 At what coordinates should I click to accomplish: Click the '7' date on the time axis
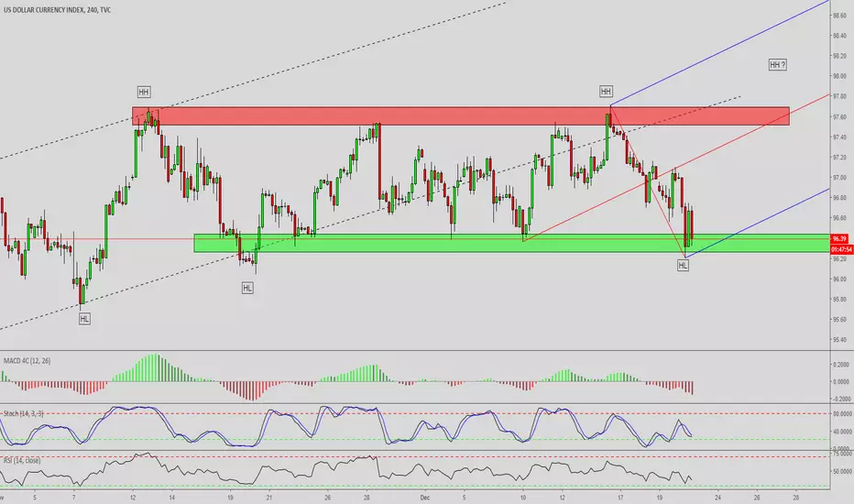click(x=73, y=498)
